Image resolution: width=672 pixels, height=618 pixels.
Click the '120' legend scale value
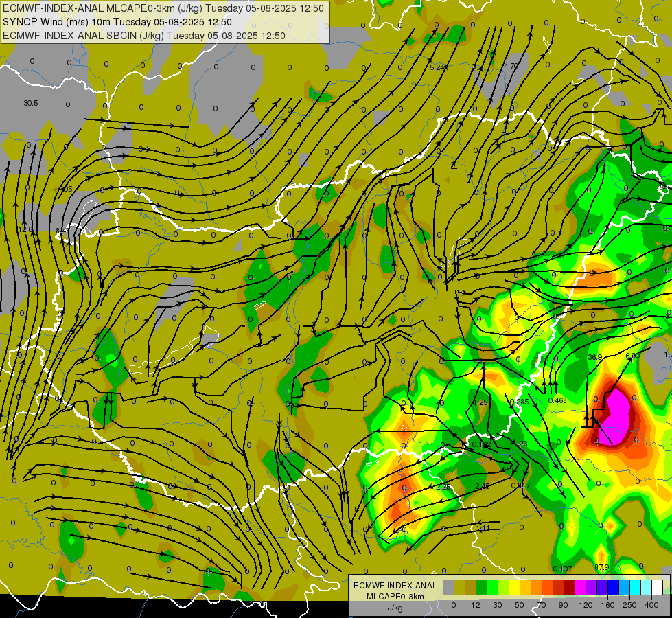point(586,605)
